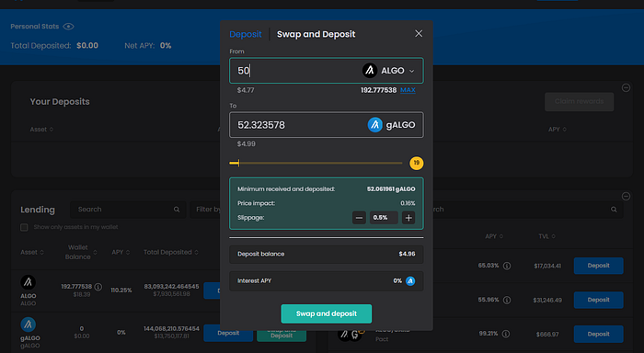The image size is (644, 353).
Task: Open the ALGO token selector dropdown
Action: point(388,71)
